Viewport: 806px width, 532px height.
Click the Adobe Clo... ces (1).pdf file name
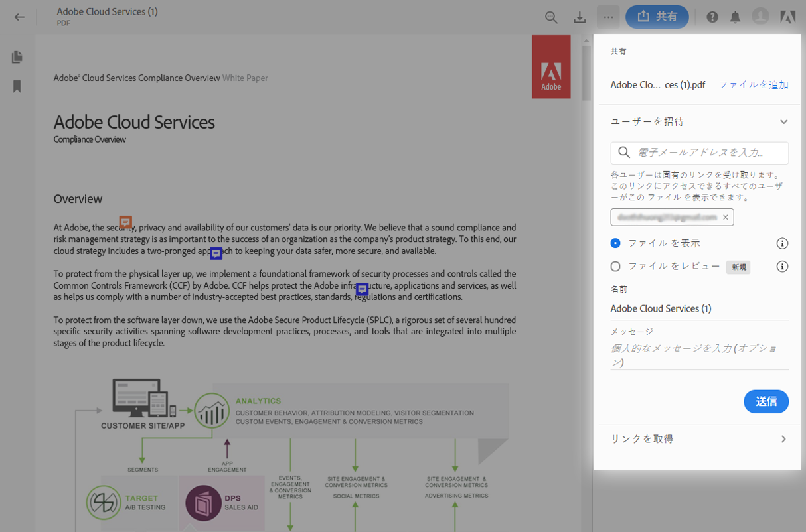[658, 85]
